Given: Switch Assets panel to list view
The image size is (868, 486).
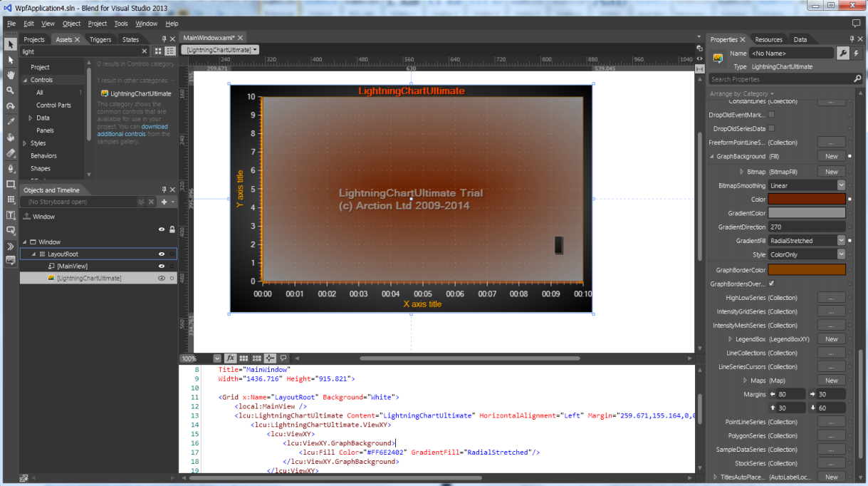Looking at the screenshot, I should pos(169,51).
